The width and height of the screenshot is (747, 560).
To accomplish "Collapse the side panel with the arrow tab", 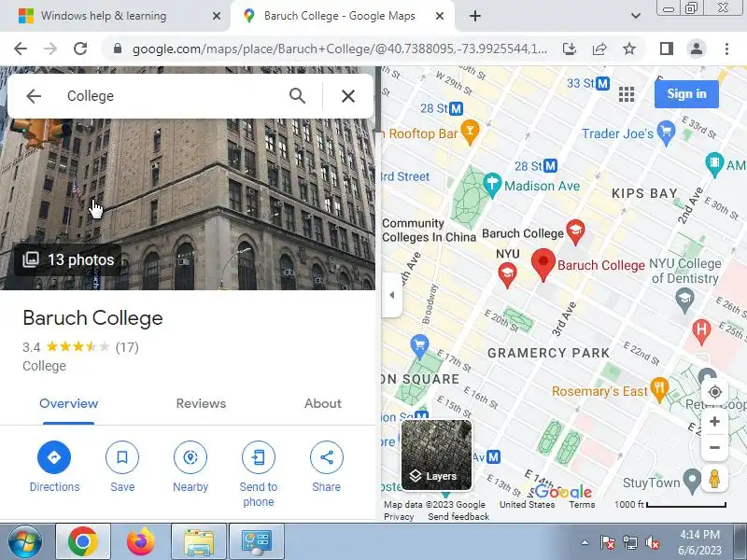I will coord(391,295).
